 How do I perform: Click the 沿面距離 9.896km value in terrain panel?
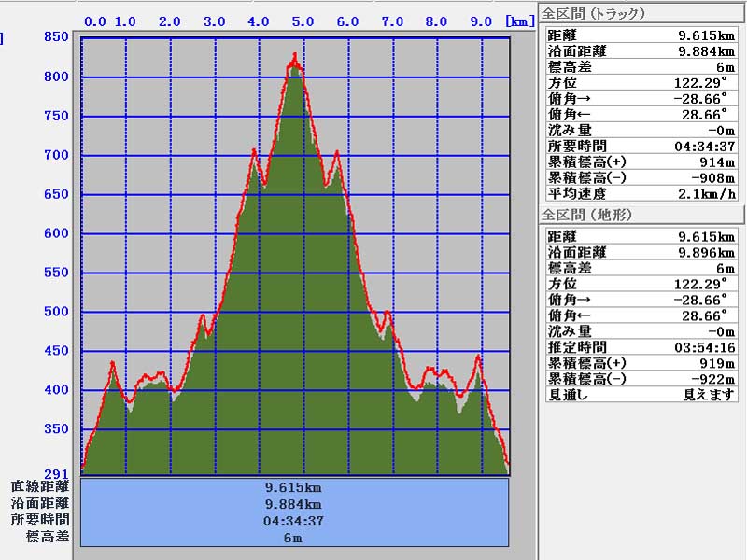pyautogui.click(x=708, y=252)
